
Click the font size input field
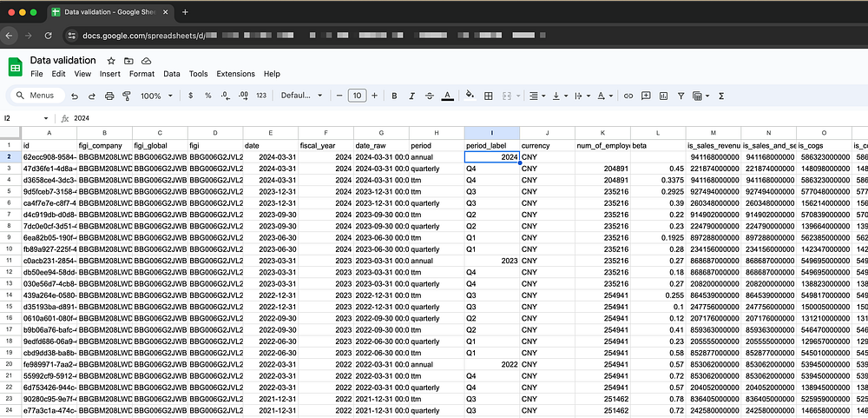(357, 96)
